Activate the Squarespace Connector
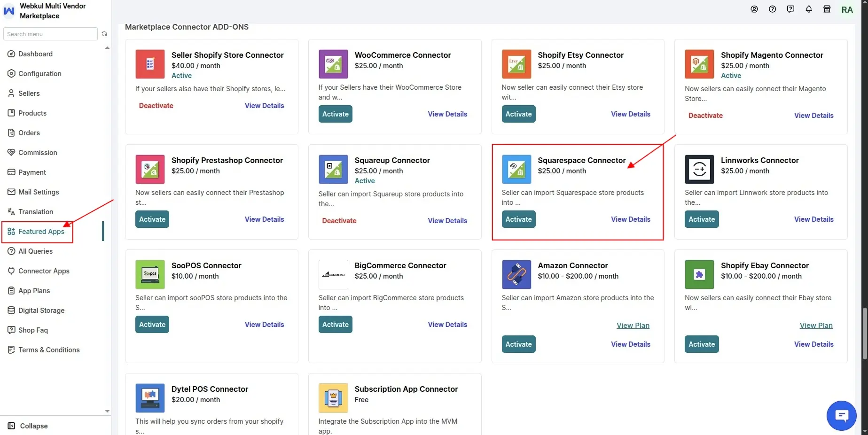This screenshot has height=435, width=868. point(518,219)
